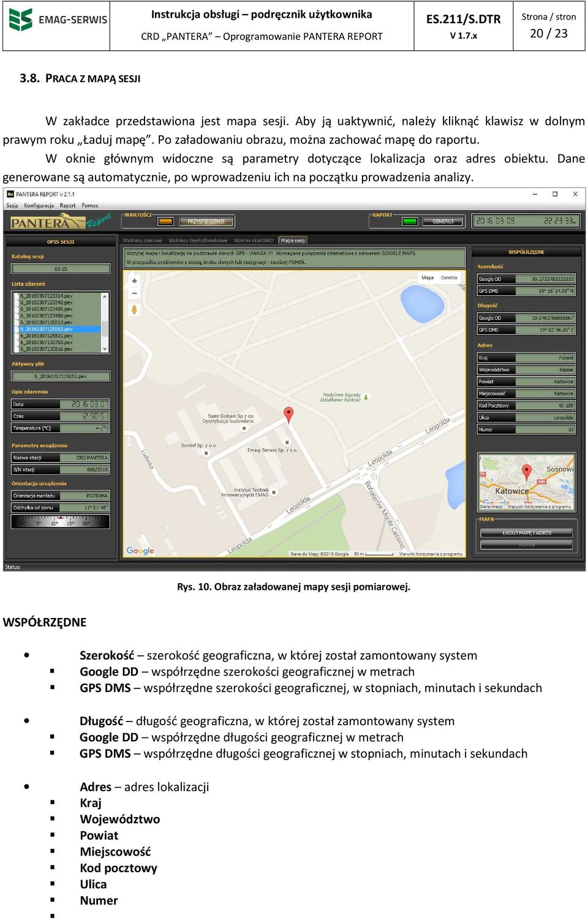The height and width of the screenshot is (920, 588).
Task: Click the green RAPORT indicator light
Action: tap(410, 221)
